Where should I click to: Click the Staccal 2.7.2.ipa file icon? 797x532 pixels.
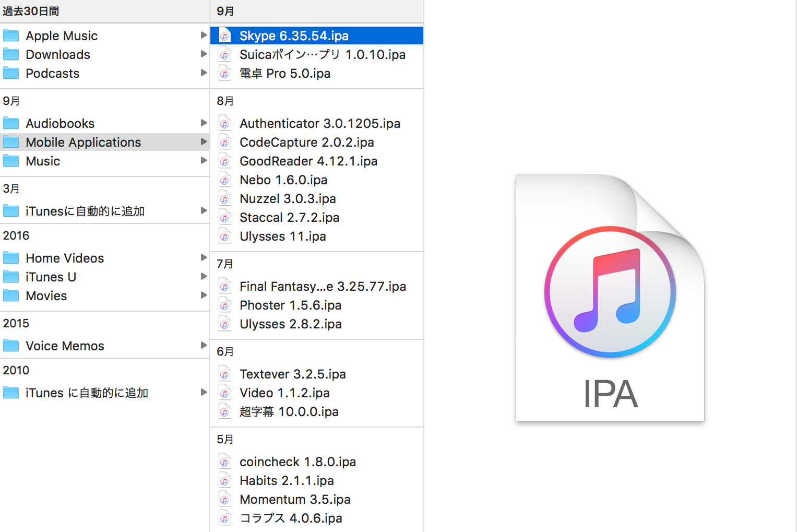[x=224, y=217]
